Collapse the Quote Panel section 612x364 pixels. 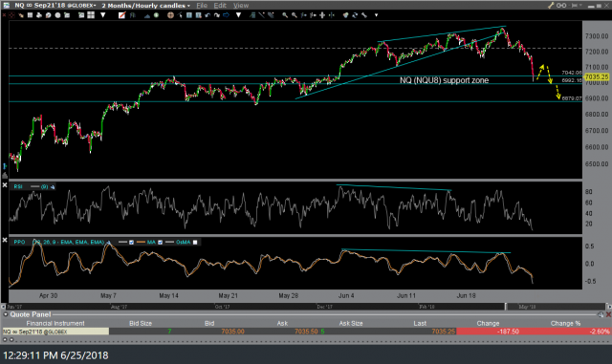tap(6, 314)
